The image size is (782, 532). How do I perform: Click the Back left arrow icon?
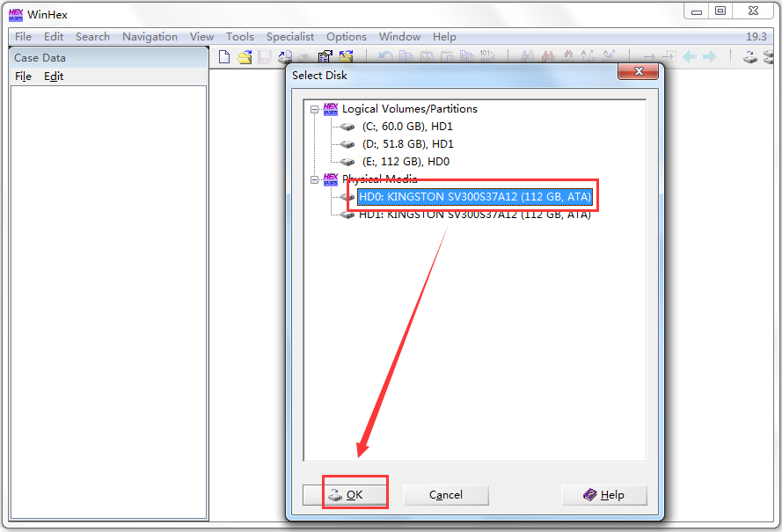[x=690, y=57]
